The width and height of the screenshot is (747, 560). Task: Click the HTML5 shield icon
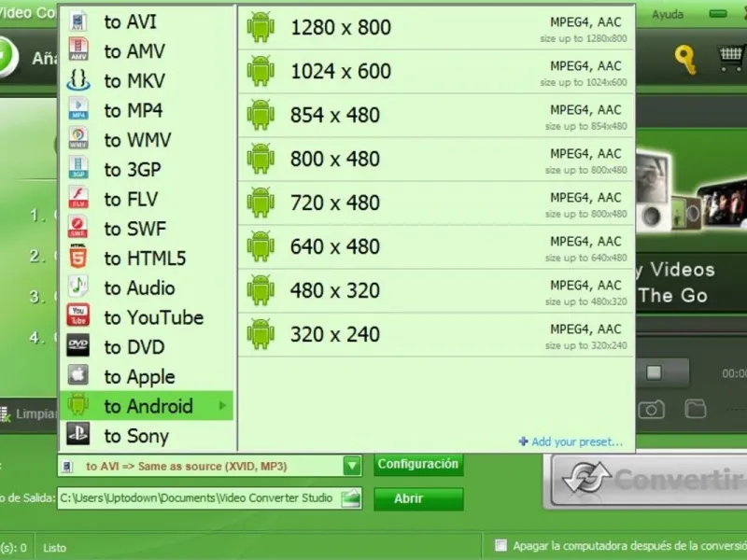coord(78,258)
